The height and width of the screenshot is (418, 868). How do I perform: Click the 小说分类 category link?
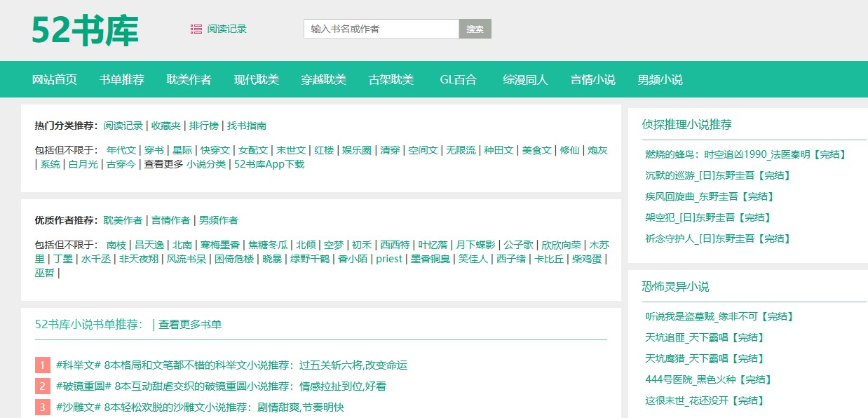click(206, 165)
